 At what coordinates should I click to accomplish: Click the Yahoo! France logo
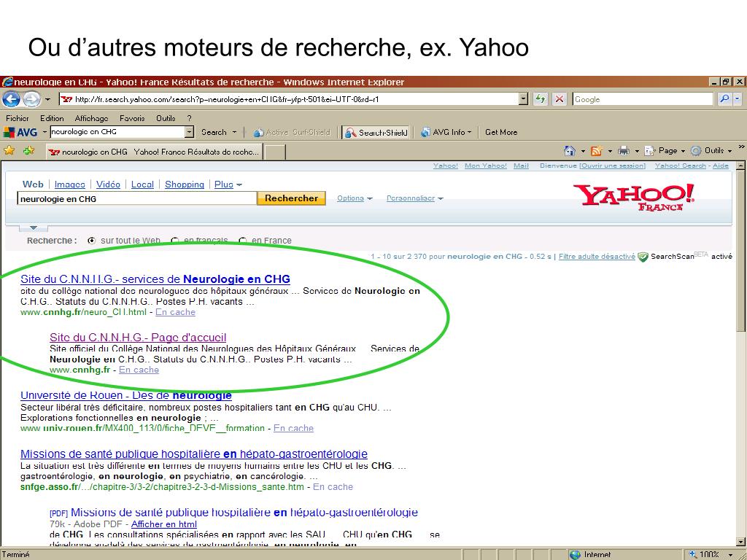[x=633, y=197]
